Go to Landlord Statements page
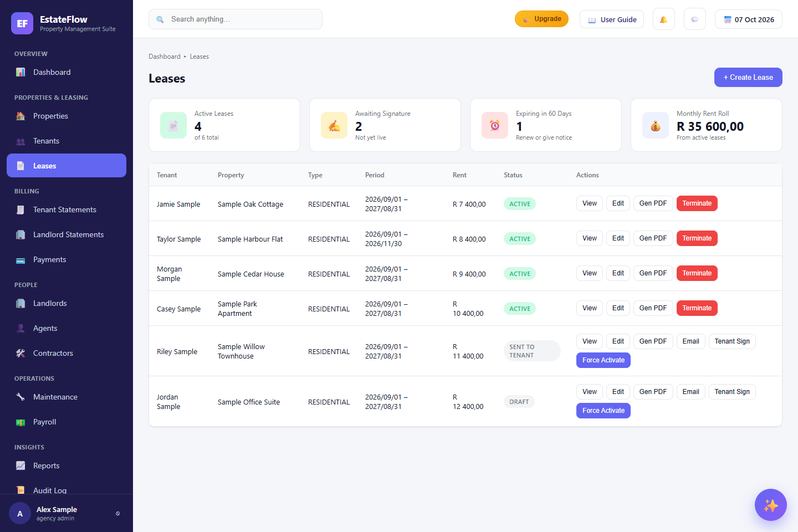This screenshot has width=798, height=532. click(x=66, y=234)
